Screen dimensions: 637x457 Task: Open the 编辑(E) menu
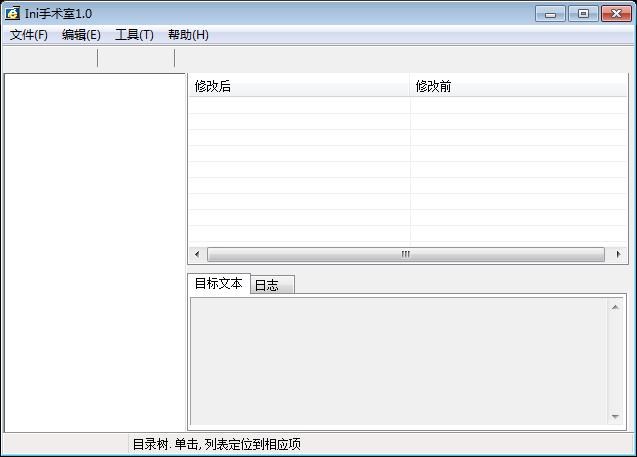click(x=81, y=35)
